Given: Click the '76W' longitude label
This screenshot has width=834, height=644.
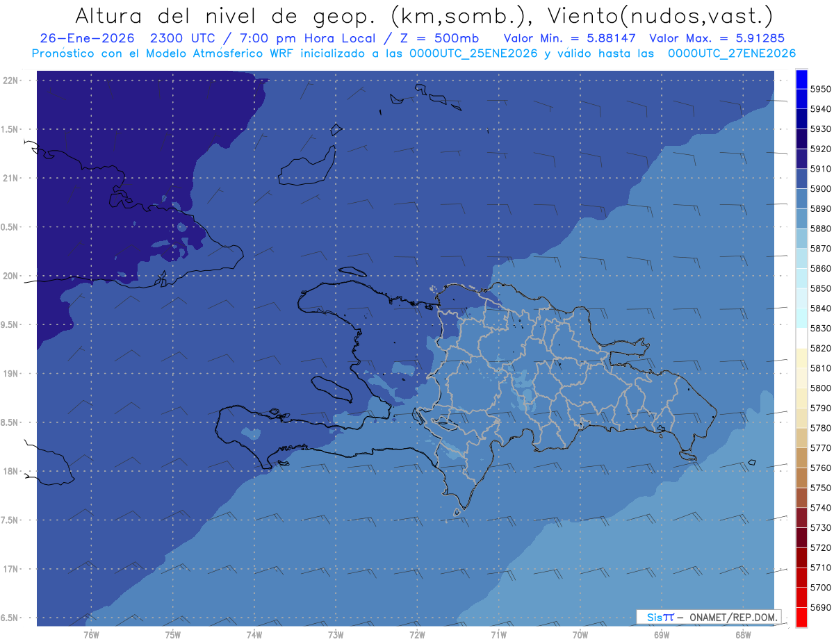Looking at the screenshot, I should [x=91, y=635].
